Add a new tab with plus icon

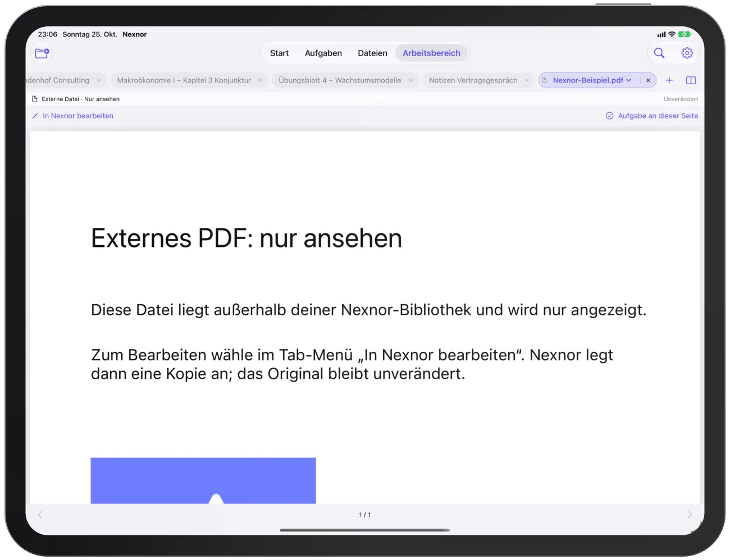pos(669,80)
